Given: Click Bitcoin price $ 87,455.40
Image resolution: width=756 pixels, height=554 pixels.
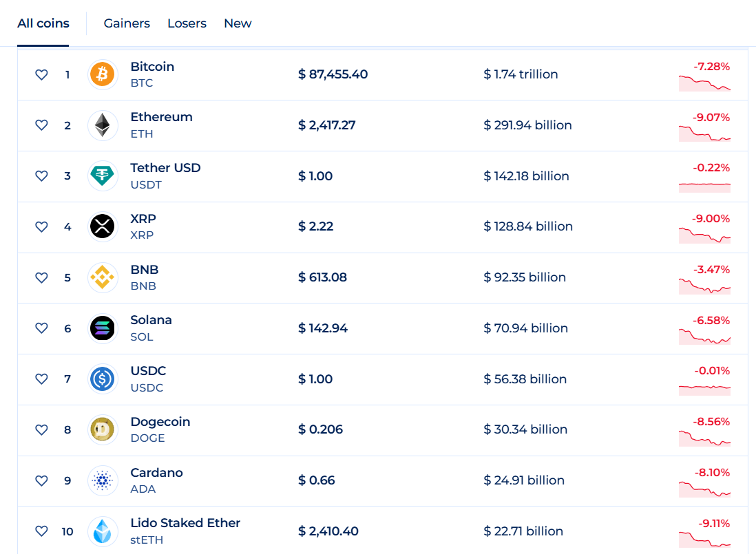Looking at the screenshot, I should pyautogui.click(x=333, y=74).
